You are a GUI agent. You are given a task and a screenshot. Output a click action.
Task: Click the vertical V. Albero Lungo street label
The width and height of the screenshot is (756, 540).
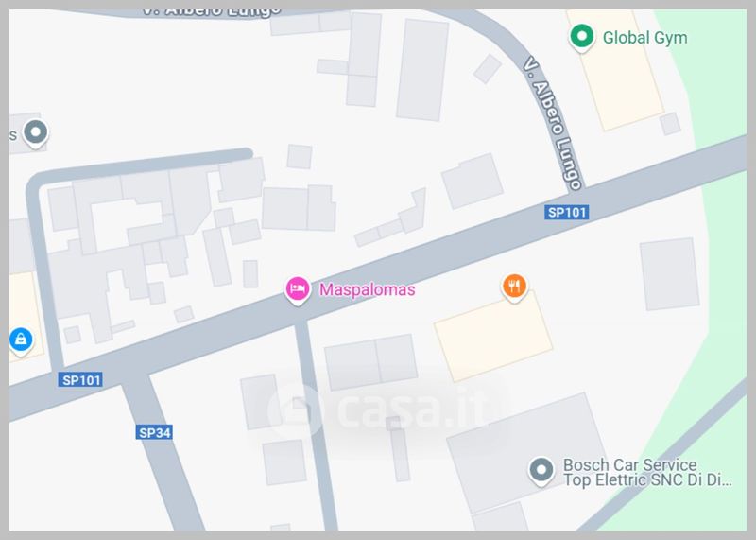click(554, 123)
